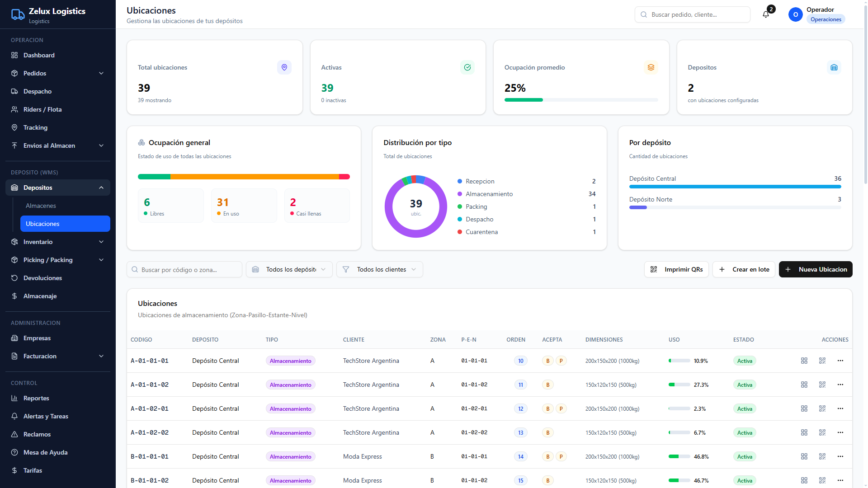The image size is (868, 488).
Task: Open Riders / Flota page
Action: point(58,109)
